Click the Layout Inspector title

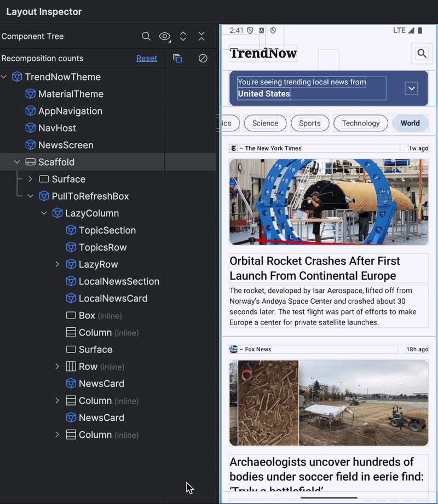click(x=44, y=12)
